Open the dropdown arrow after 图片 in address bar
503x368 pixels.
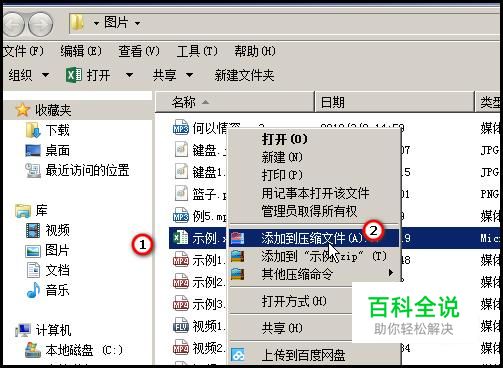click(137, 23)
